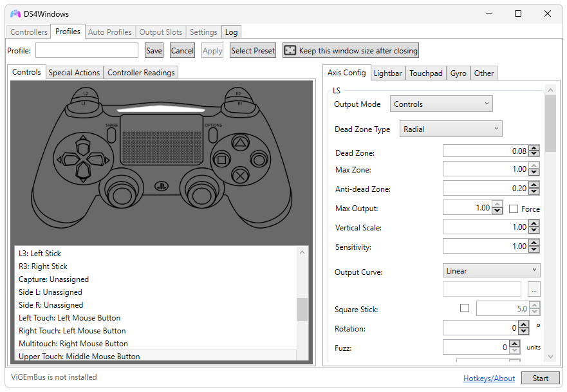Select Multitouch: Right Mouse Button row
The height and width of the screenshot is (392, 567).
coord(156,344)
